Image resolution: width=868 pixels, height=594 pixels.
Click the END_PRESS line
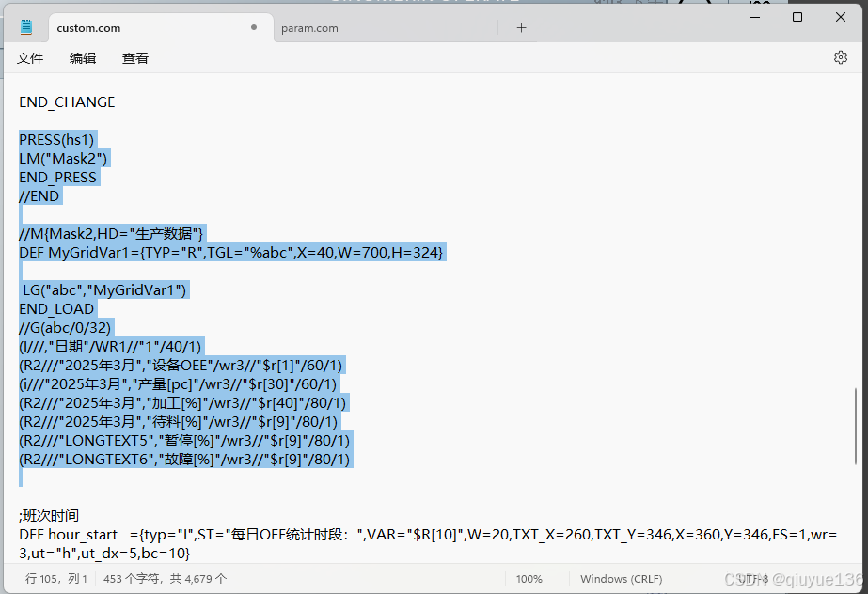tap(57, 178)
